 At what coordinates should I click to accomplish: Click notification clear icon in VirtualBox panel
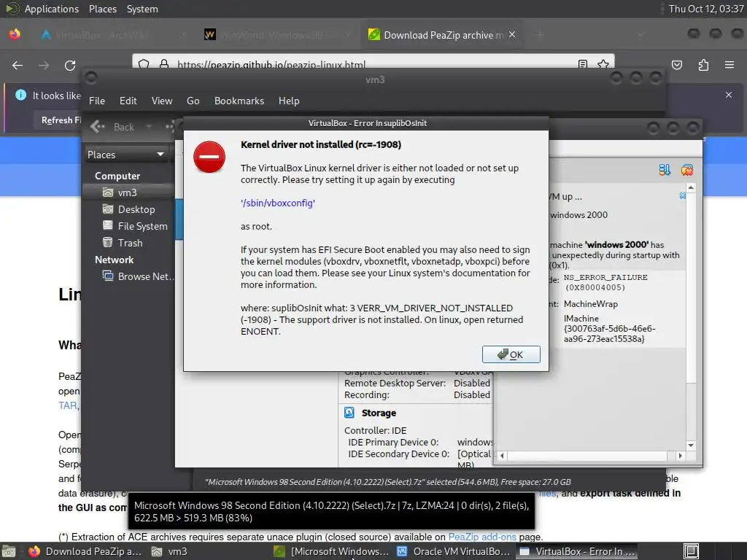(686, 169)
